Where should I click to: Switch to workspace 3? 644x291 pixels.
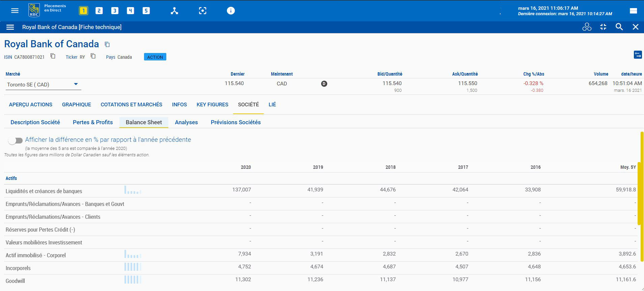[x=115, y=11]
